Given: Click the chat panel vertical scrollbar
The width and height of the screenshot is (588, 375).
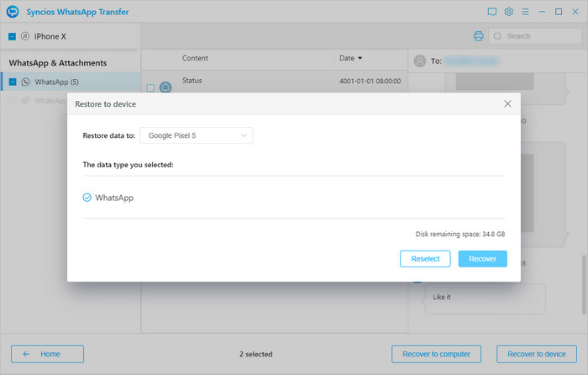Looking at the screenshot, I should click(x=584, y=284).
